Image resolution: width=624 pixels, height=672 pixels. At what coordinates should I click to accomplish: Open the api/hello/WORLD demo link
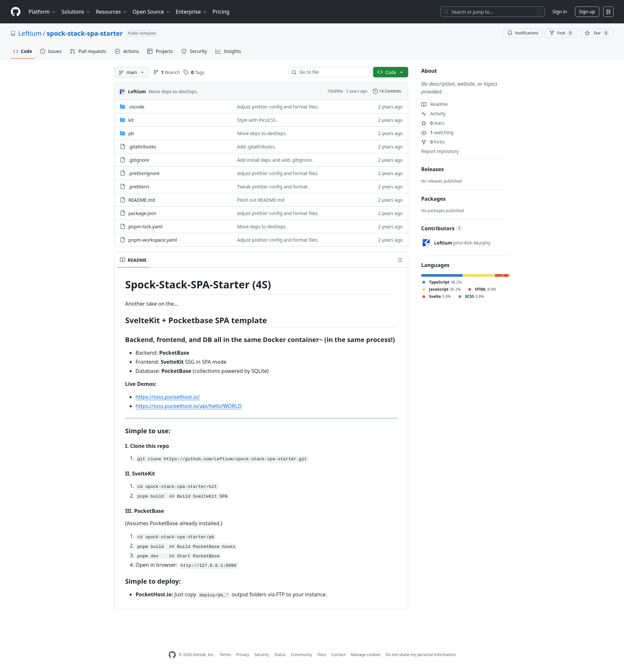click(x=188, y=406)
